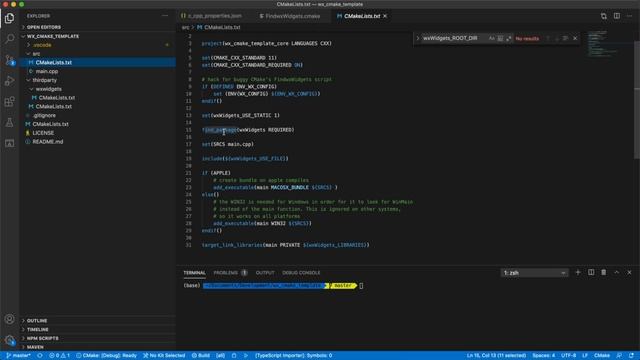The width and height of the screenshot is (640, 360).
Task: Click the open changes icon in editor toolbar
Action: (x=604, y=16)
